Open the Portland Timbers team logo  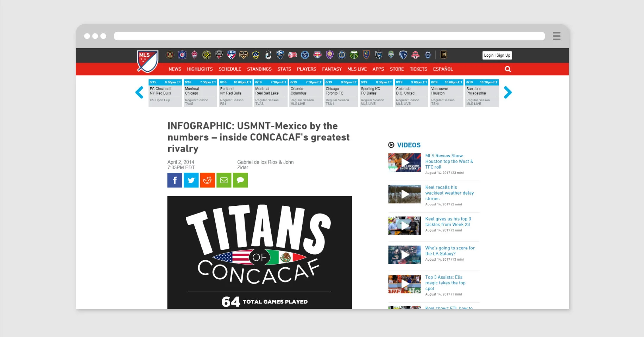click(354, 55)
